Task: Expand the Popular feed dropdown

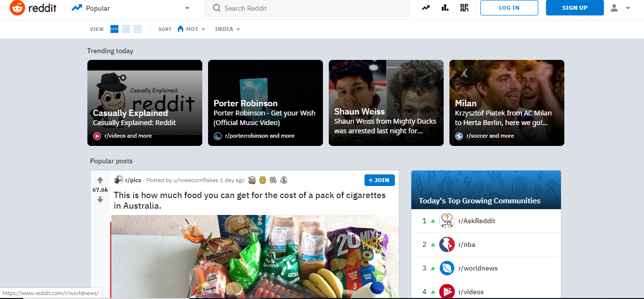Action: 187,8
